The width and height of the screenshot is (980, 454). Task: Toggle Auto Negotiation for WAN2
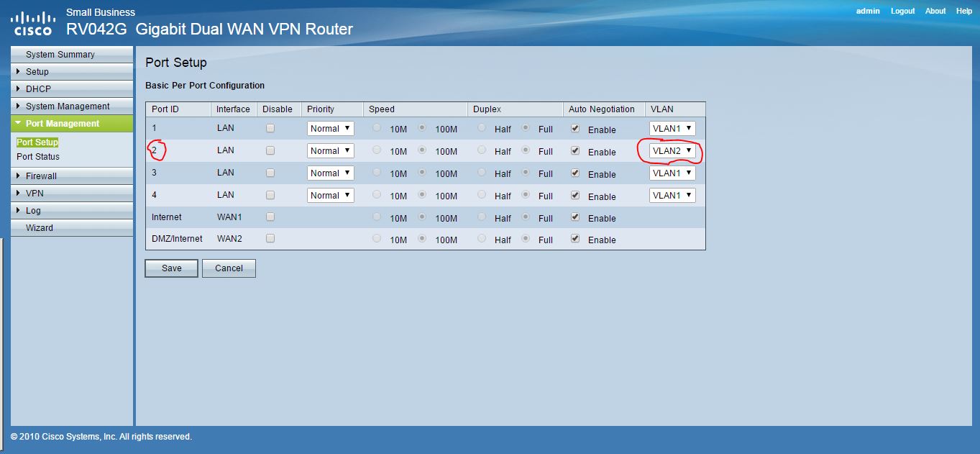click(x=575, y=239)
